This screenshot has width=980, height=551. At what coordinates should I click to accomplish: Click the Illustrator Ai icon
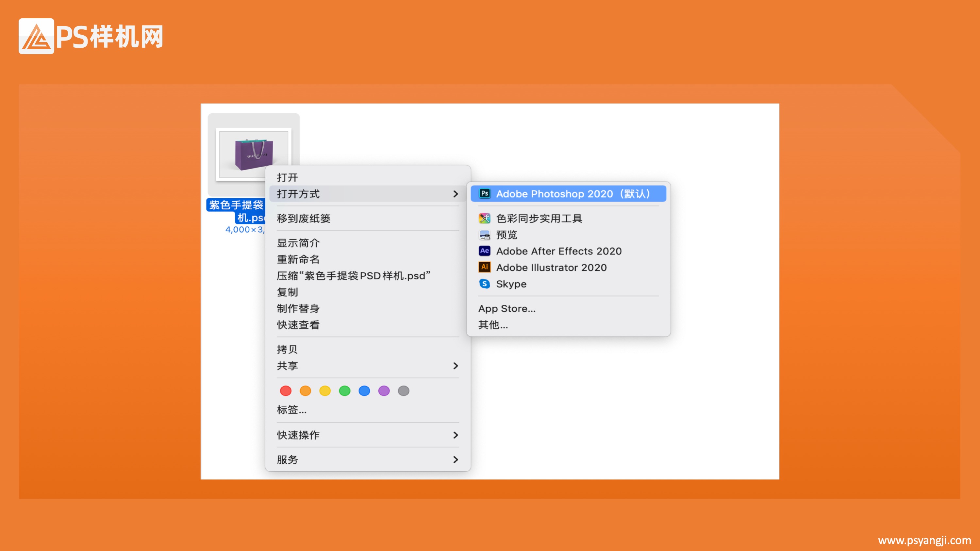pyautogui.click(x=484, y=267)
